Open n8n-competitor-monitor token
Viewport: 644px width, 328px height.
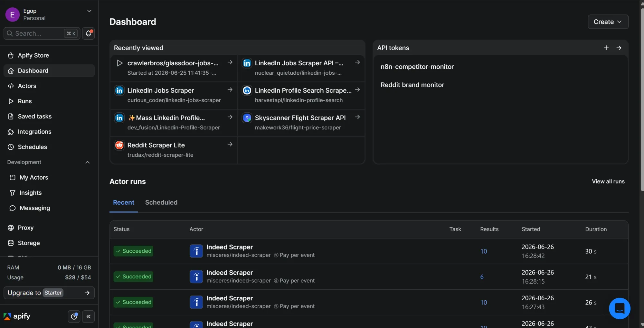coord(417,67)
